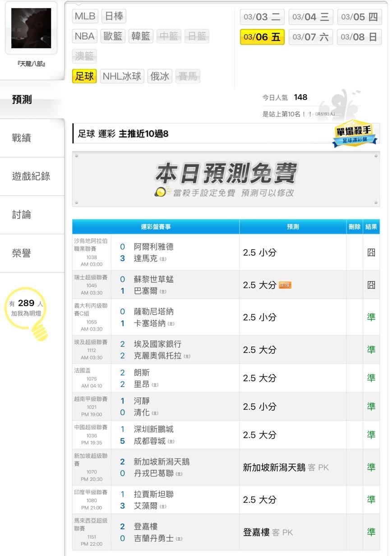Click the 單場殺手 badge icon

(x=355, y=134)
